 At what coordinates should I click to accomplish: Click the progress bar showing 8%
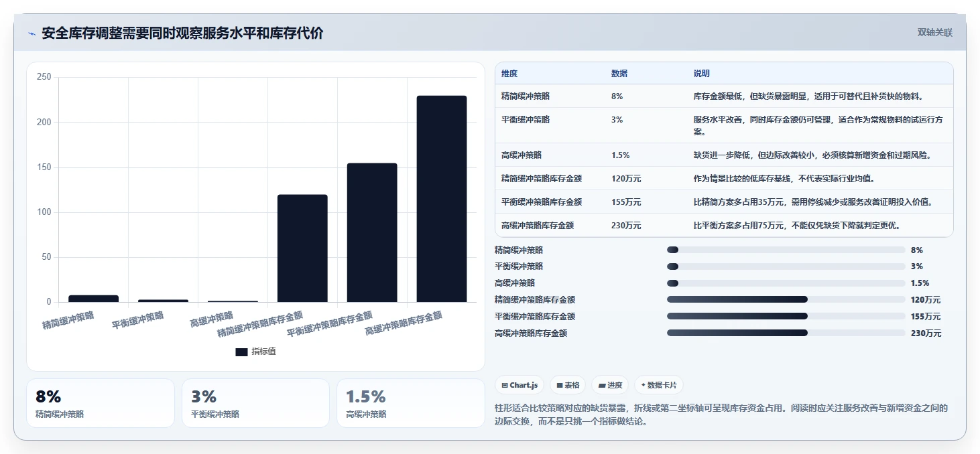(x=786, y=250)
